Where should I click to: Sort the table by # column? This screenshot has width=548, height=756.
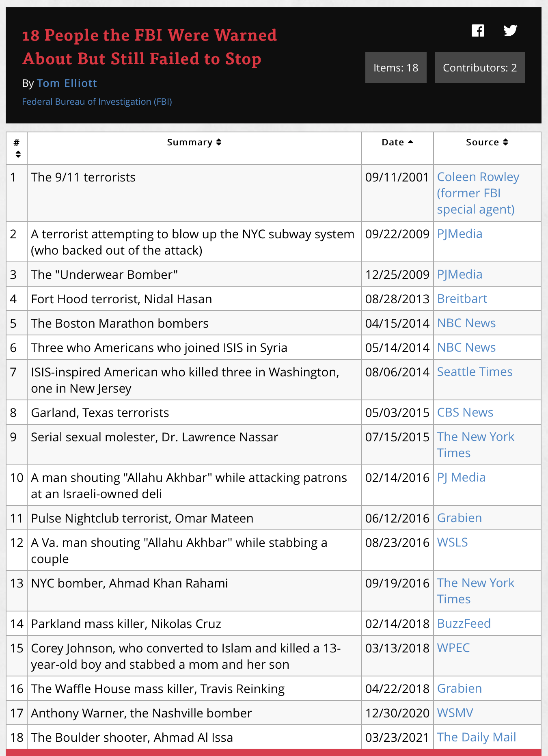click(x=17, y=148)
